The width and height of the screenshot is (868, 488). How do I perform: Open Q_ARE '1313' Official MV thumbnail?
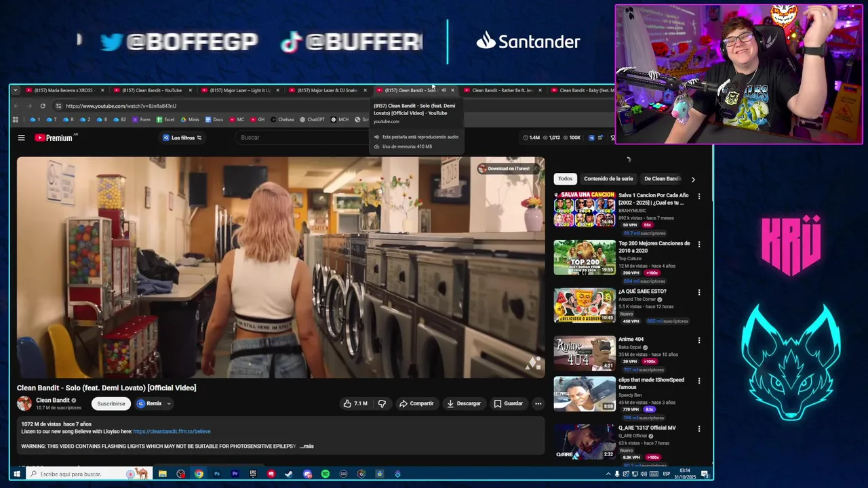click(x=585, y=442)
